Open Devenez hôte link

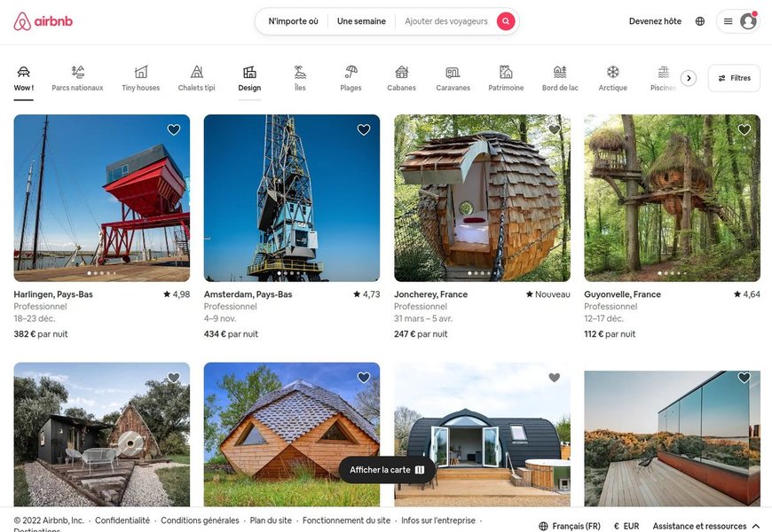tap(656, 21)
